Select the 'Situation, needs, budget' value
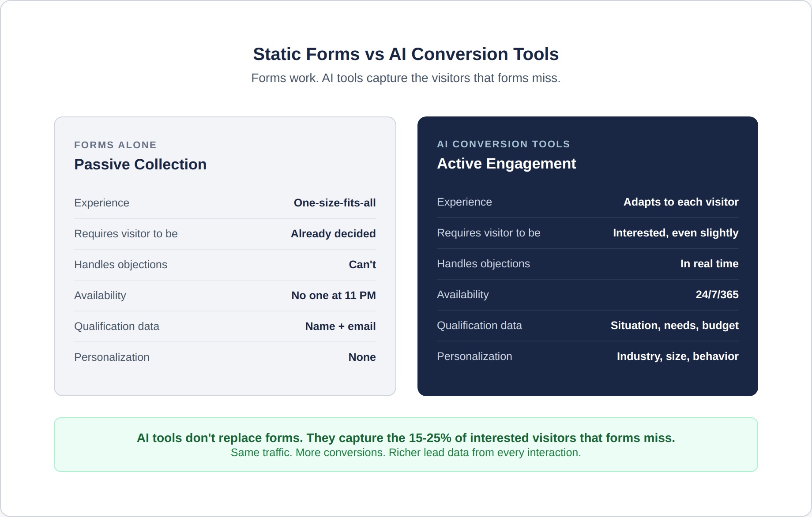The height and width of the screenshot is (517, 812). click(674, 326)
